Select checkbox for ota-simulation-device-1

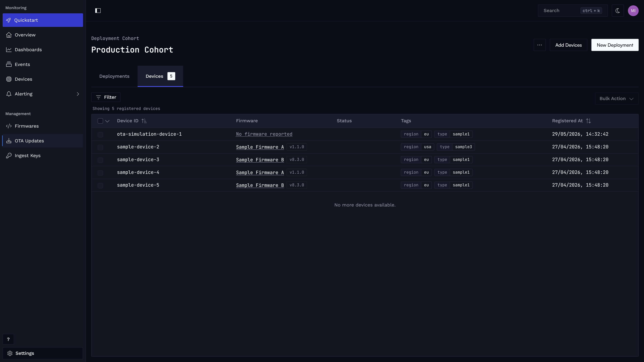[x=100, y=135]
